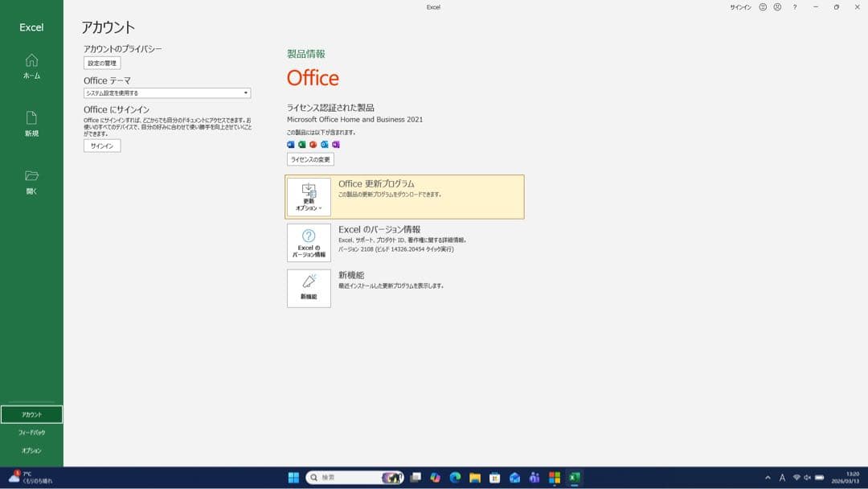This screenshot has width=868, height=489.
Task: Open オプション from the sidebar
Action: pos(31,450)
